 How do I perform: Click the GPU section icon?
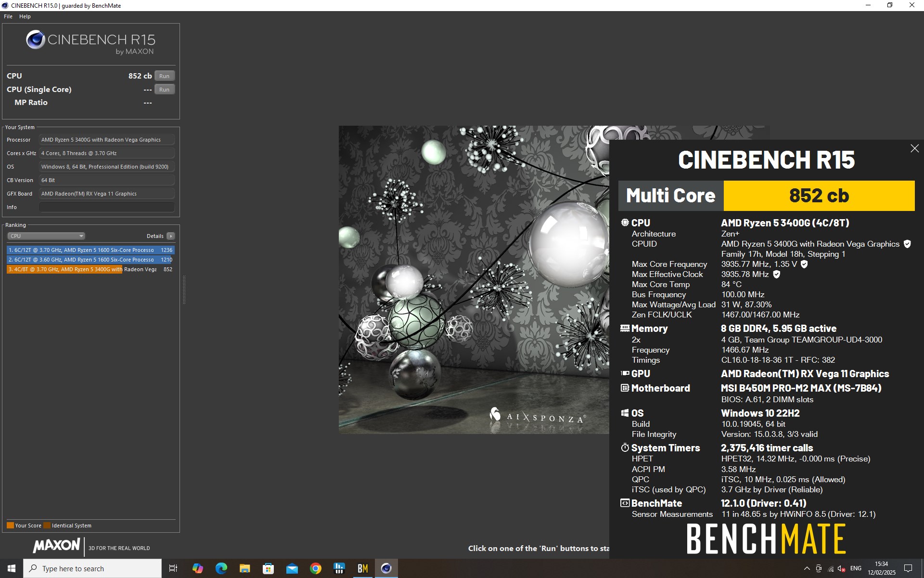(x=625, y=373)
